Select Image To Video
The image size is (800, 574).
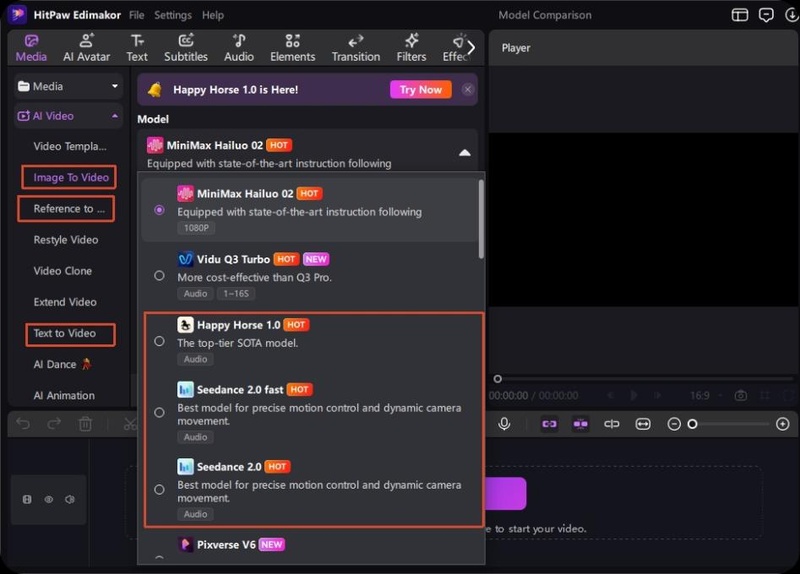pos(71,178)
